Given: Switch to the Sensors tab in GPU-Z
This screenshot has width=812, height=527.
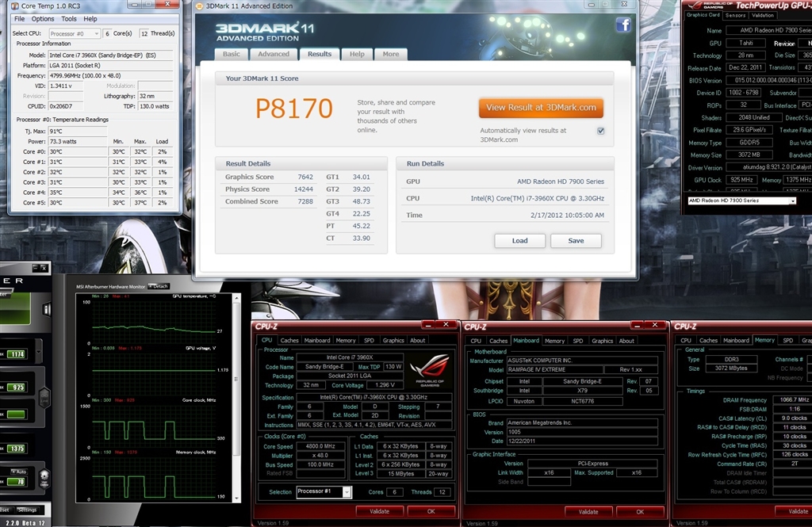Looking at the screenshot, I should point(735,16).
